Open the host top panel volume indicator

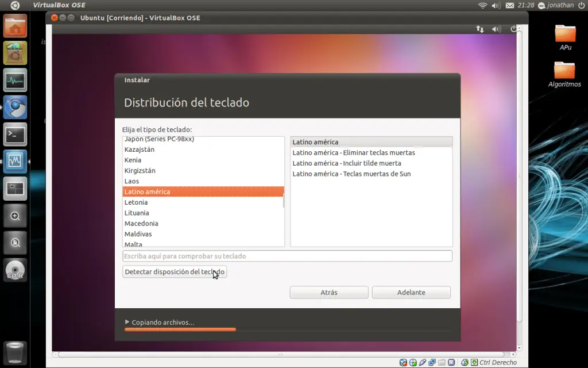point(496,5)
